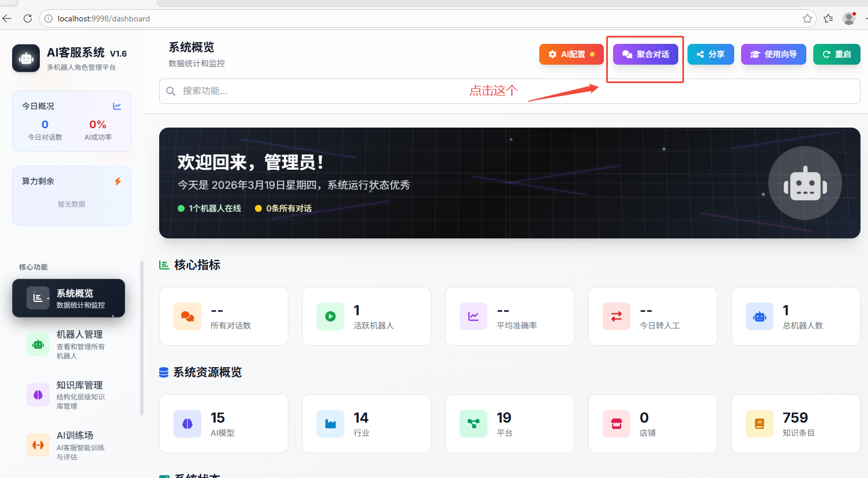The image size is (868, 478).
Task: Open the 聚合对话 button
Action: (645, 54)
